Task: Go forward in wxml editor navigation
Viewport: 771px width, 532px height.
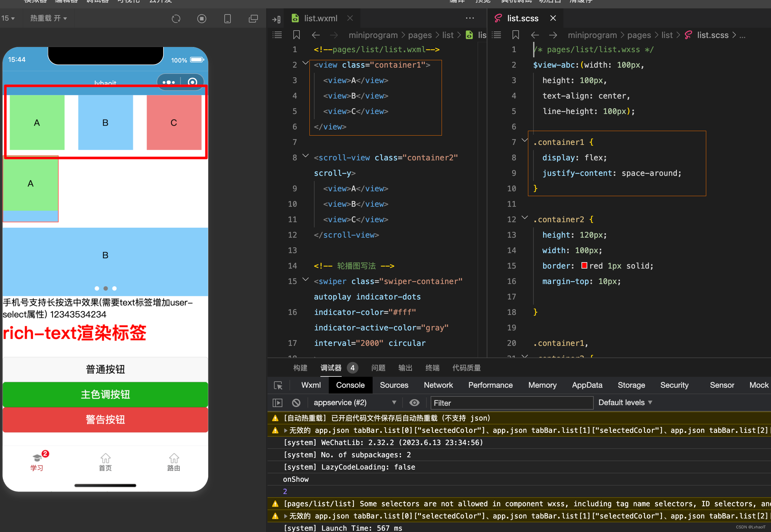Action: click(x=334, y=35)
